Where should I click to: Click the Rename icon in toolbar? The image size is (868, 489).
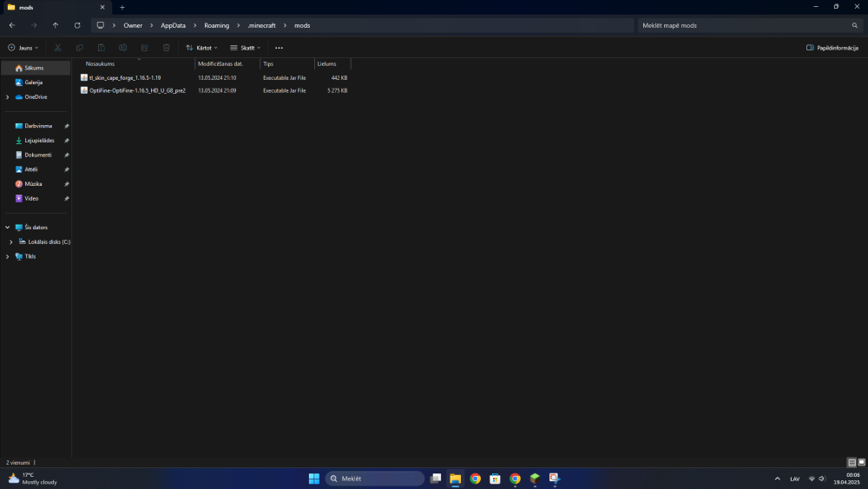point(123,48)
